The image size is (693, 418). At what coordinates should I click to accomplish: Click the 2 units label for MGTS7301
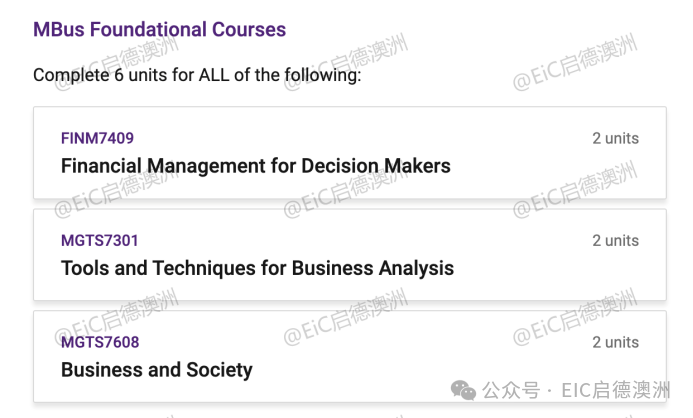(615, 240)
